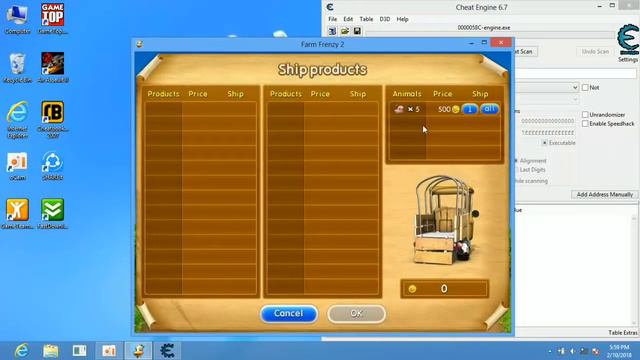Click the Cancel button in Ship products
The width and height of the screenshot is (640, 360).
pos(289,313)
